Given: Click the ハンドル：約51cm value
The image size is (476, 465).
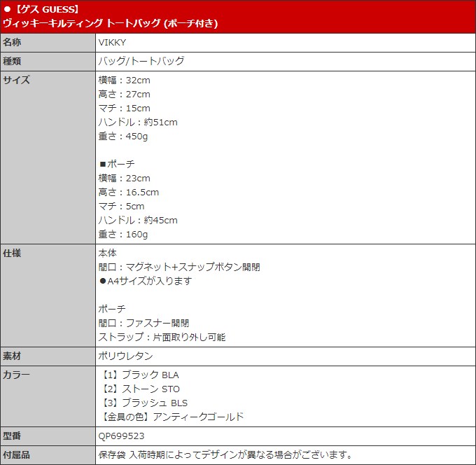Looking at the screenshot, I should (138, 122).
